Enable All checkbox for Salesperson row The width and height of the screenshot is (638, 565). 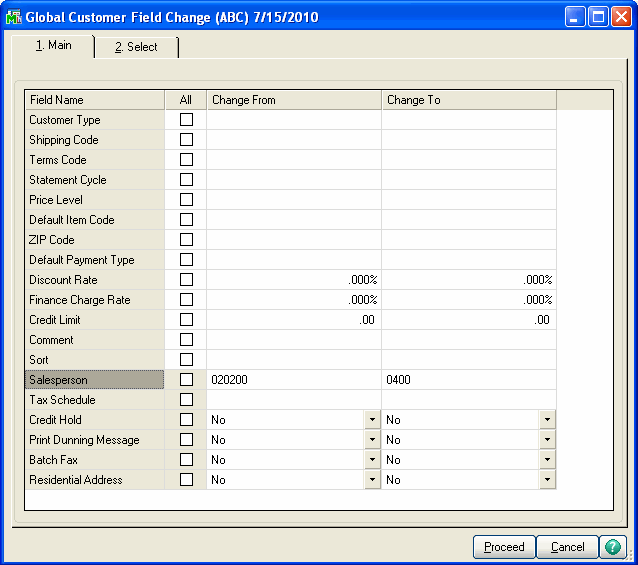[186, 380]
